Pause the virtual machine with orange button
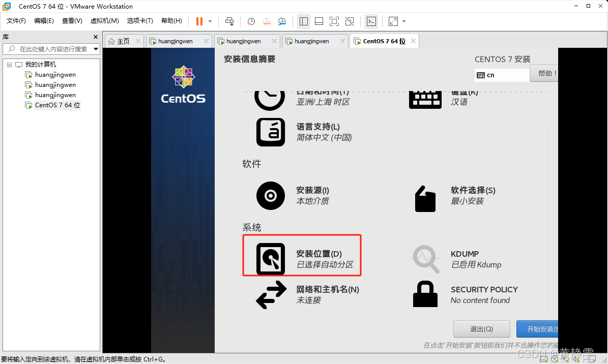Screen dimensions: 608x364 tap(199, 21)
